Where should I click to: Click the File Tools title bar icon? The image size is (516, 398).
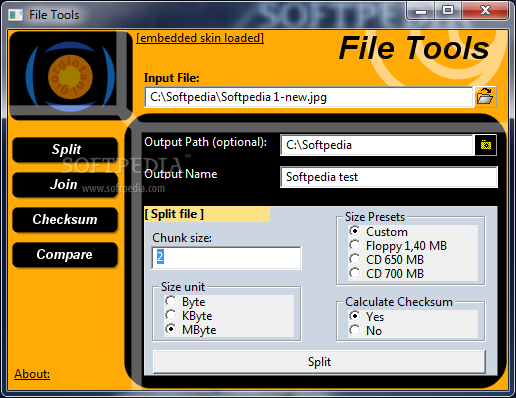pos(15,15)
